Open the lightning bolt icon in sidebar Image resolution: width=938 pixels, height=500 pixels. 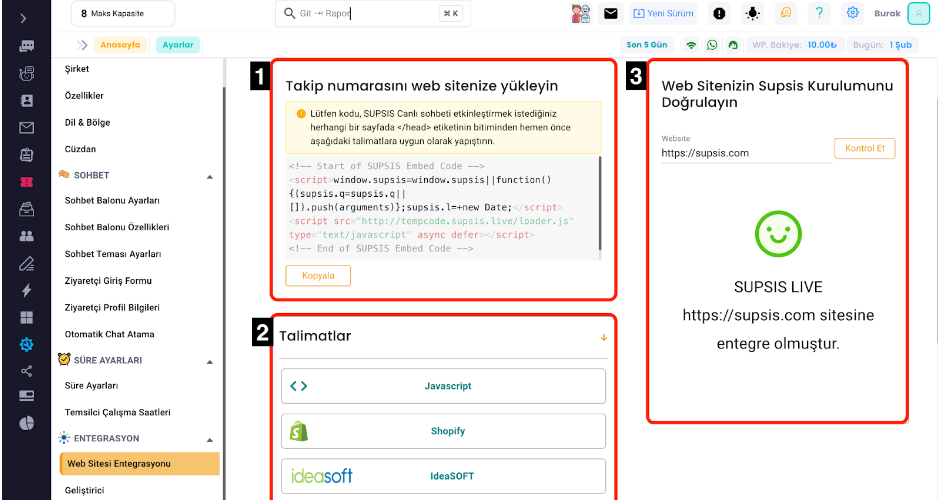click(x=26, y=290)
